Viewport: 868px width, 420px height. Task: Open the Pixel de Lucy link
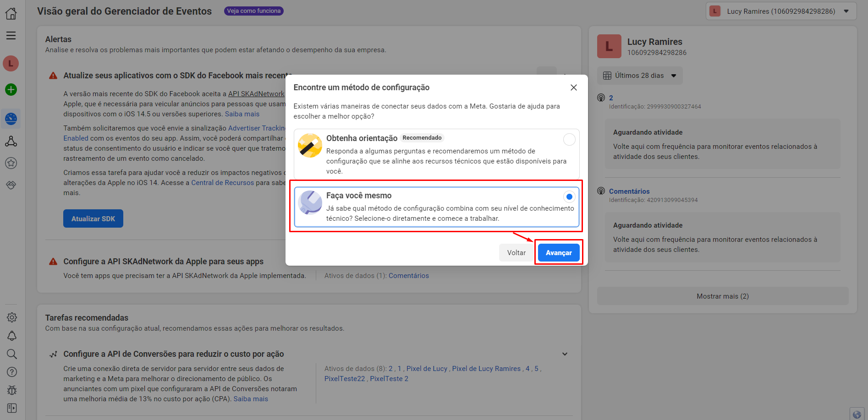click(x=427, y=369)
